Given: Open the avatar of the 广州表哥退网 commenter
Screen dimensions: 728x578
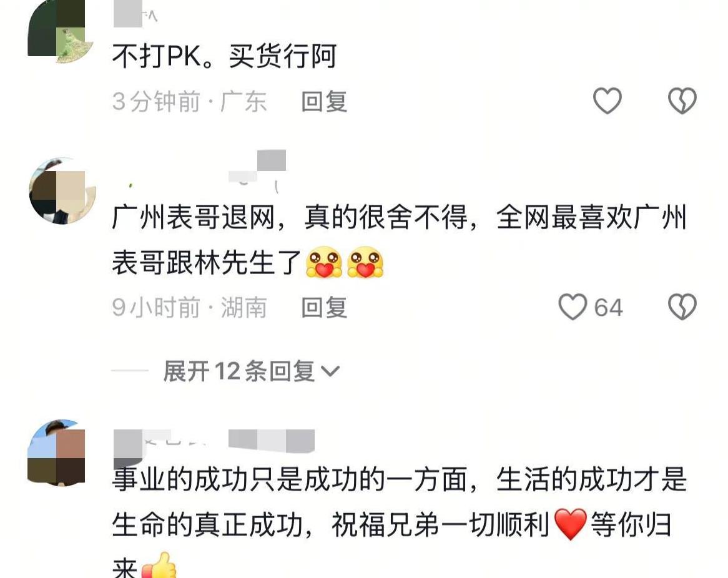Looking at the screenshot, I should pos(62,191).
